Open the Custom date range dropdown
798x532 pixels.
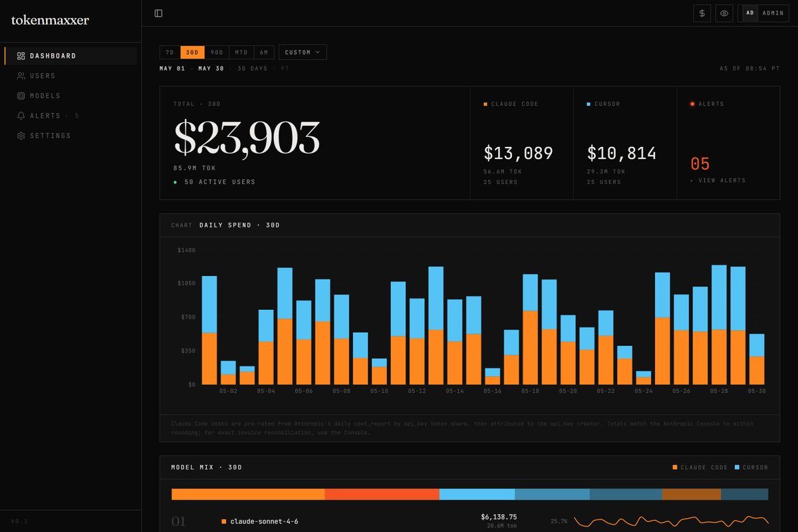[x=303, y=52]
